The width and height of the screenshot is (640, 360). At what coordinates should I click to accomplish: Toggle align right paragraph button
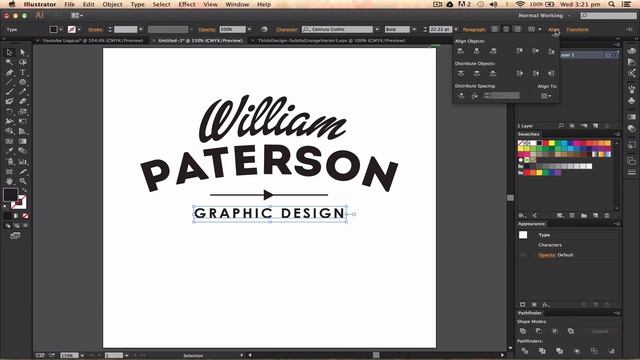(x=517, y=29)
